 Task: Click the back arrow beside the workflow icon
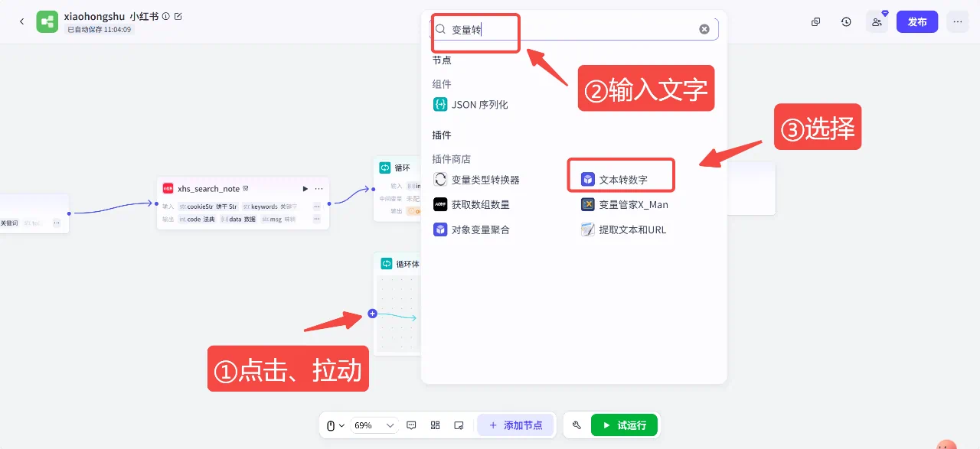(21, 21)
